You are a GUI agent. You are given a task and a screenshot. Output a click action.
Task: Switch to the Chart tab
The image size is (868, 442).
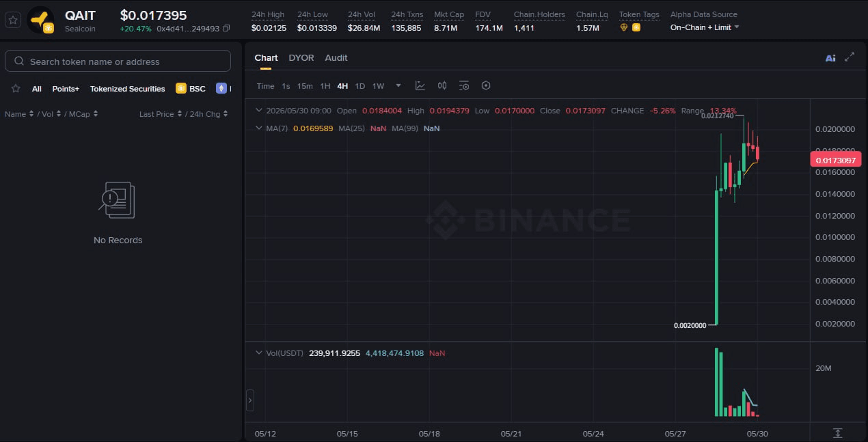click(x=266, y=58)
